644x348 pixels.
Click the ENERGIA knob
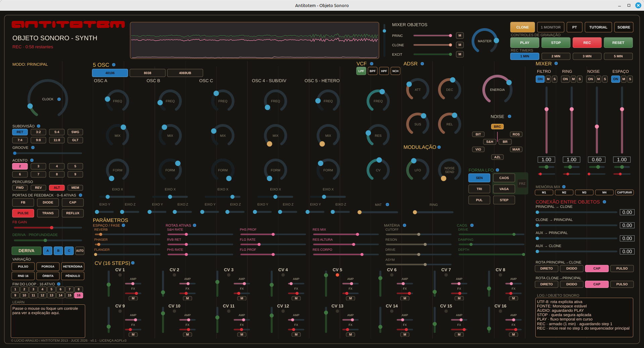click(x=497, y=90)
